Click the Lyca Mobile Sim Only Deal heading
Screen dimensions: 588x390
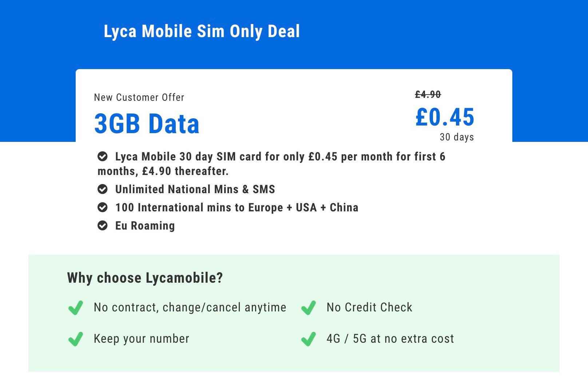pyautogui.click(x=202, y=31)
